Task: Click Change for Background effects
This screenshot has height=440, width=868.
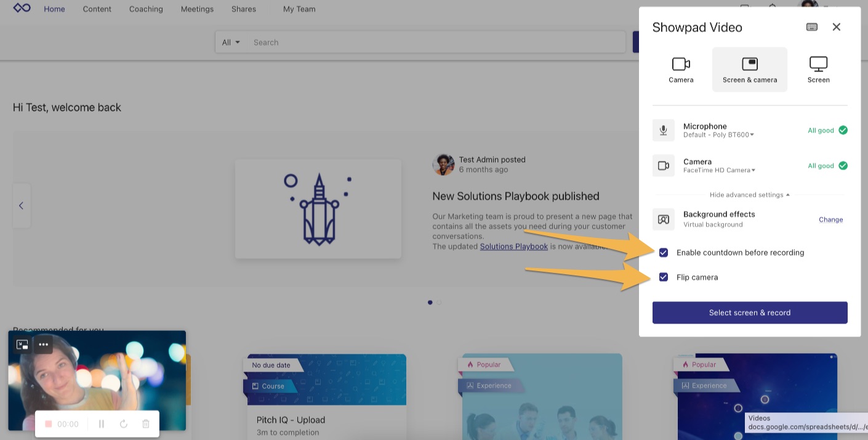Action: coord(830,219)
